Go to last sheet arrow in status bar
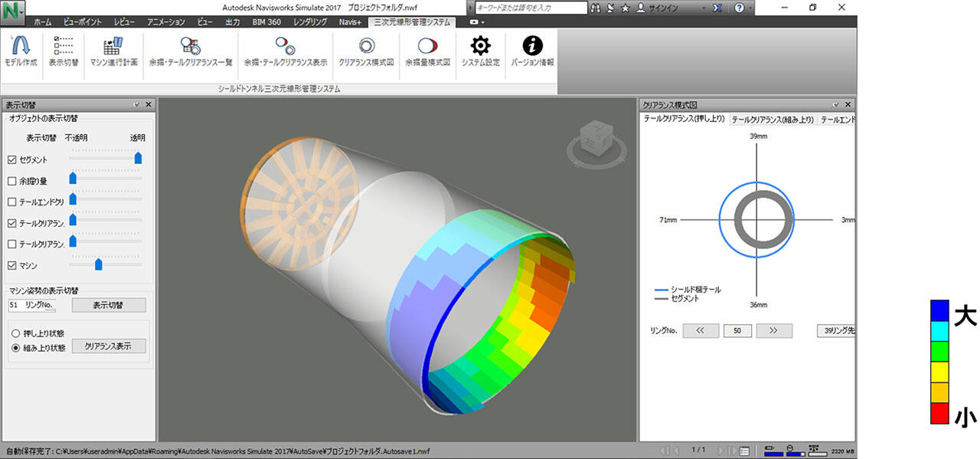Image resolution: width=980 pixels, height=459 pixels. [733, 451]
